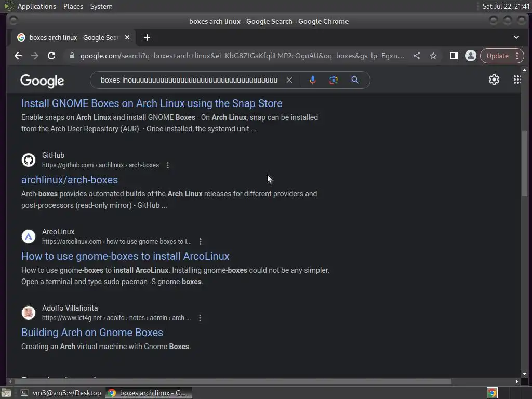Click the address bar URL
Viewport: 532px width, 399px height.
[242, 56]
